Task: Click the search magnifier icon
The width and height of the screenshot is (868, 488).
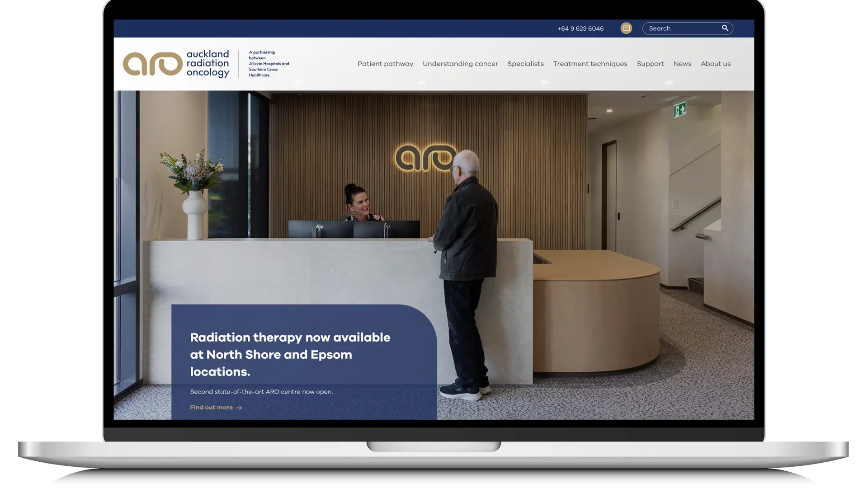Action: [x=725, y=28]
